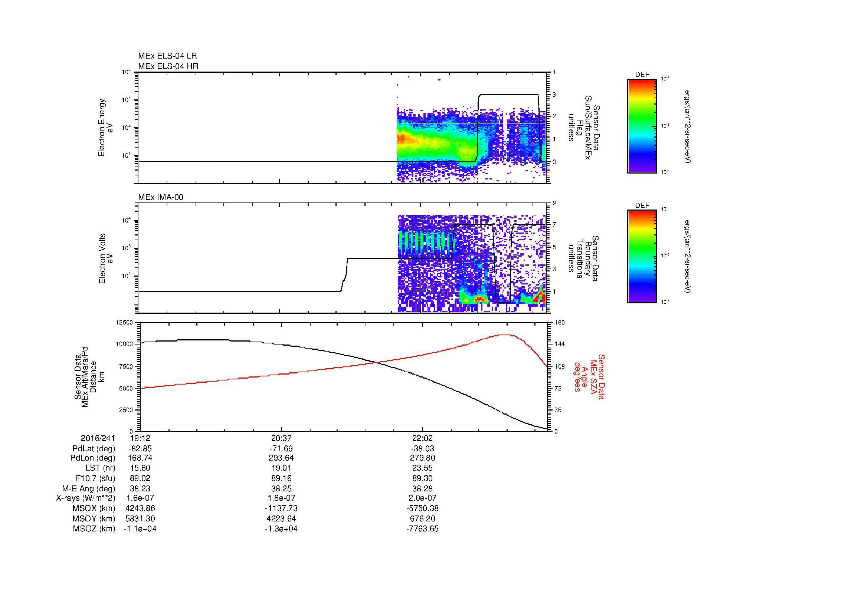
Task: Click the date label '2016/241'
Action: [98, 438]
